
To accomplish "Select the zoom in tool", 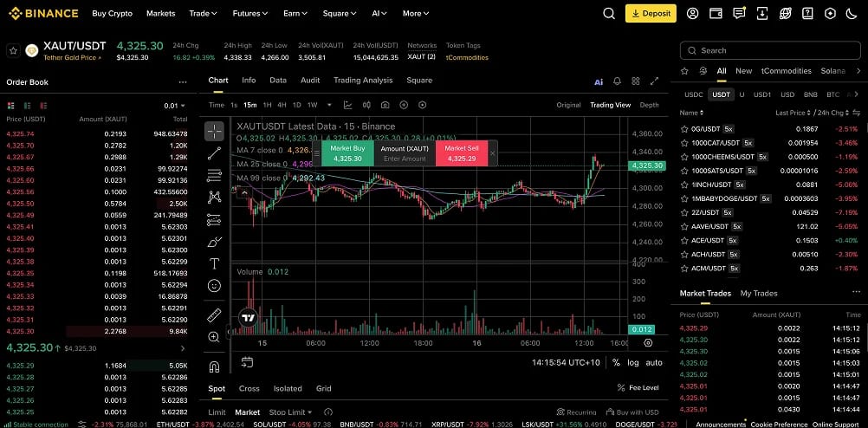I will [214, 337].
